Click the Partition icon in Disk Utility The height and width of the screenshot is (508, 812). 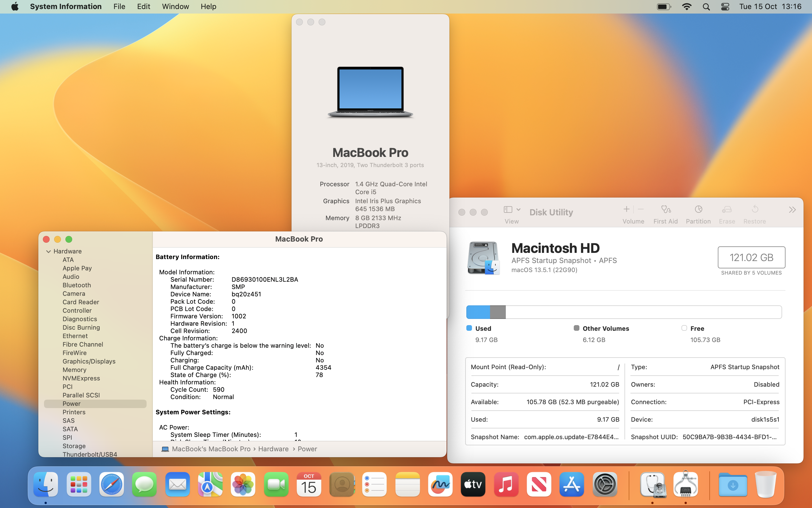click(x=698, y=210)
